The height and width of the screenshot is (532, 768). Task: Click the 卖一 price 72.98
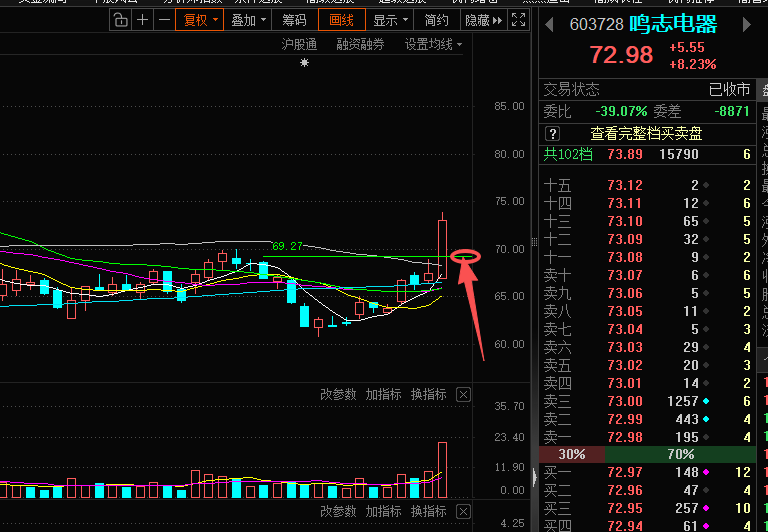[624, 437]
